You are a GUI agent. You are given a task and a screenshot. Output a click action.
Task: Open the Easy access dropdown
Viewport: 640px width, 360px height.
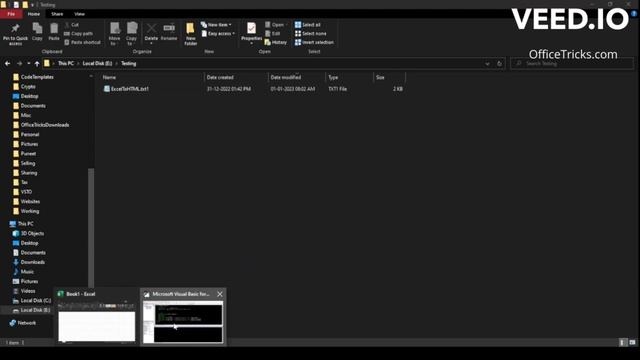point(218,33)
